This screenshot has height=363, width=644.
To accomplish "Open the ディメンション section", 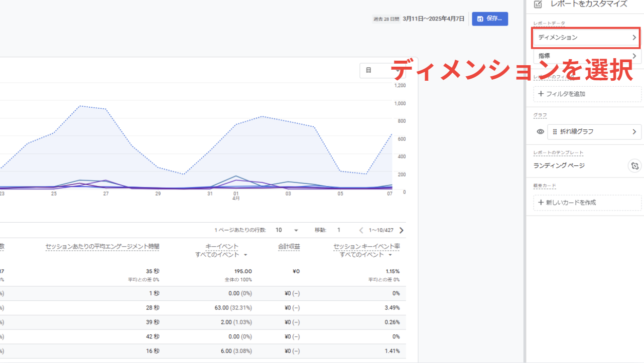I will click(x=587, y=38).
